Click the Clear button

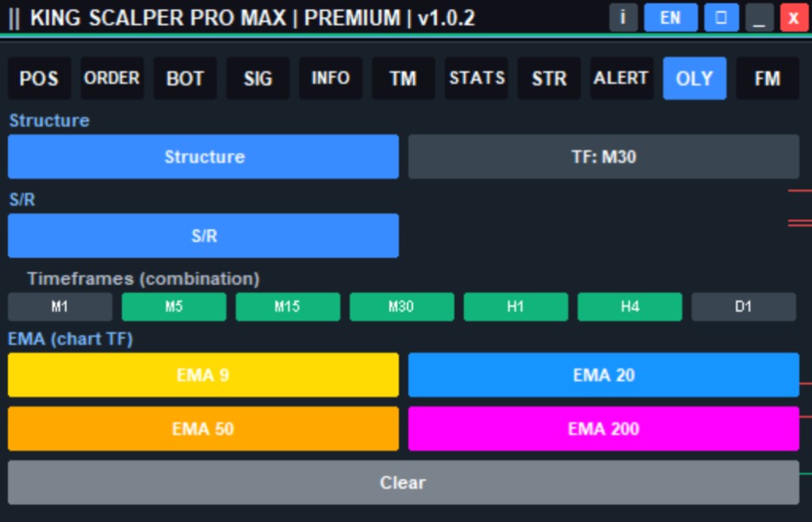(404, 482)
